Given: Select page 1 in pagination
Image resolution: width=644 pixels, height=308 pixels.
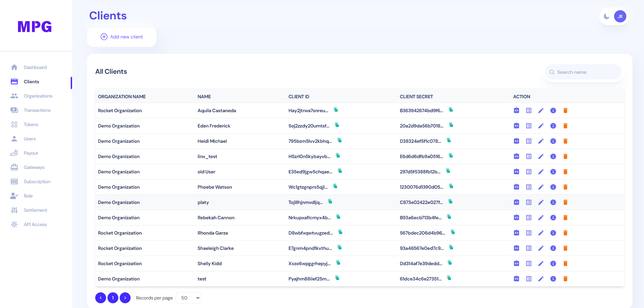Looking at the screenshot, I should coord(113,298).
